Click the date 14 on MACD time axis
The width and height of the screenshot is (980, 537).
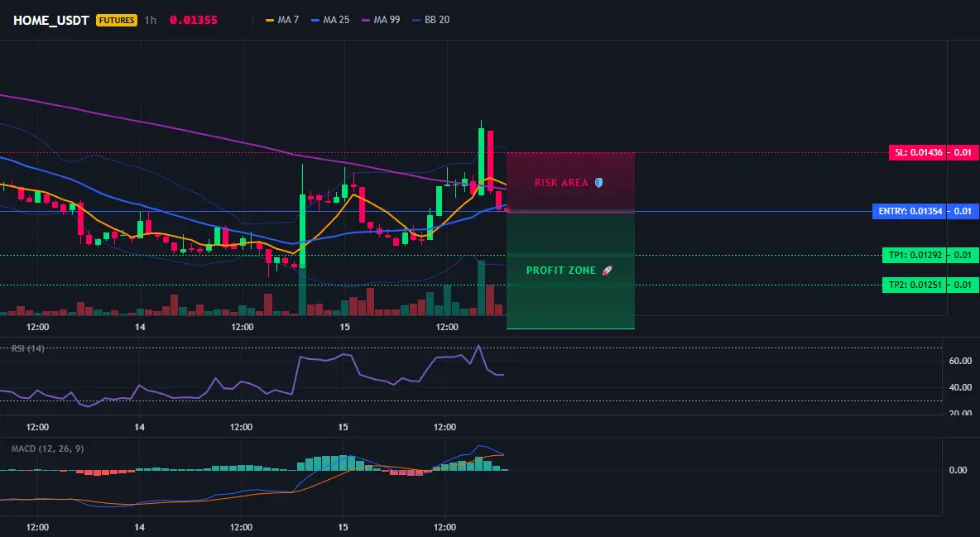(139, 527)
